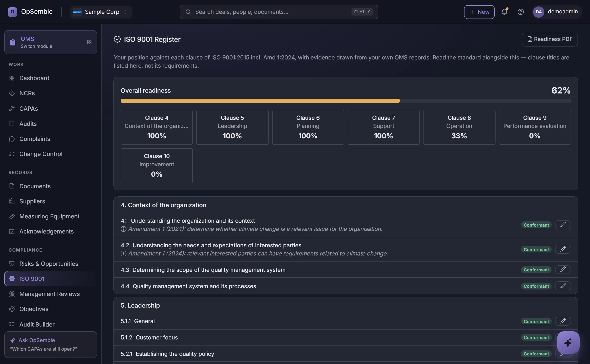Click the info icon on clause 4.2 amendment note

(123, 254)
